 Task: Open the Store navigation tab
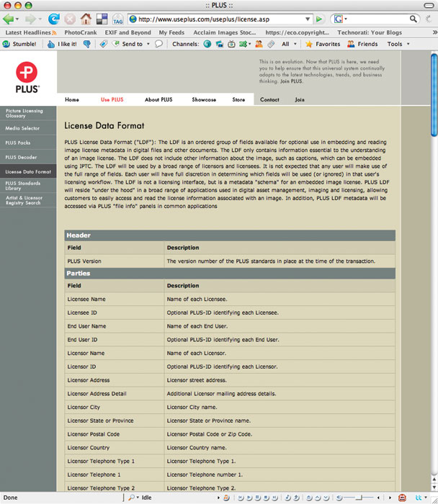238,99
